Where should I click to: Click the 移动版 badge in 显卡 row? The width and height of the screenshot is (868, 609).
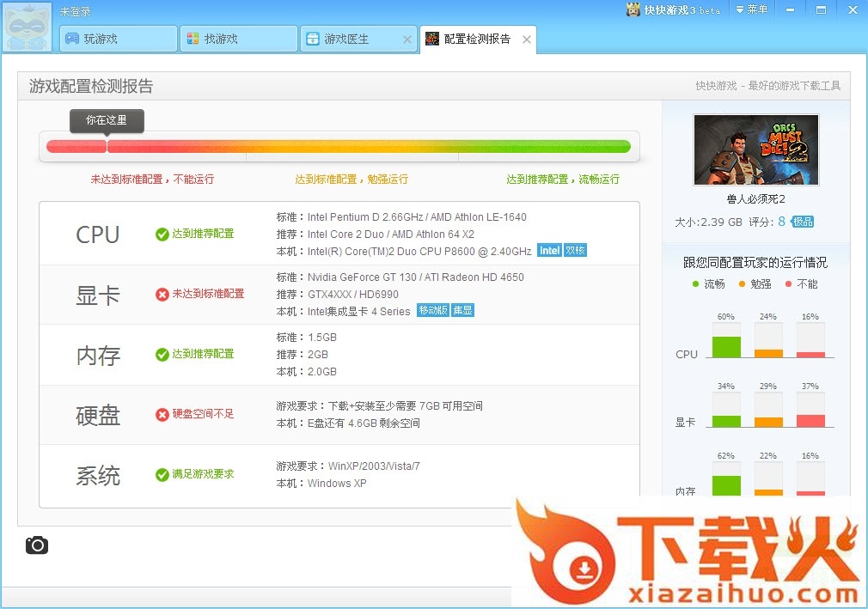432,311
